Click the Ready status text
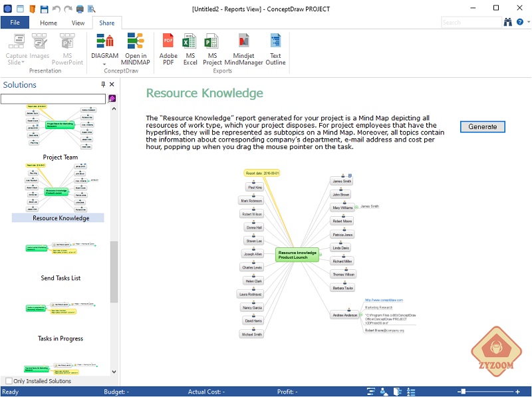This screenshot has width=532, height=397. [11, 392]
